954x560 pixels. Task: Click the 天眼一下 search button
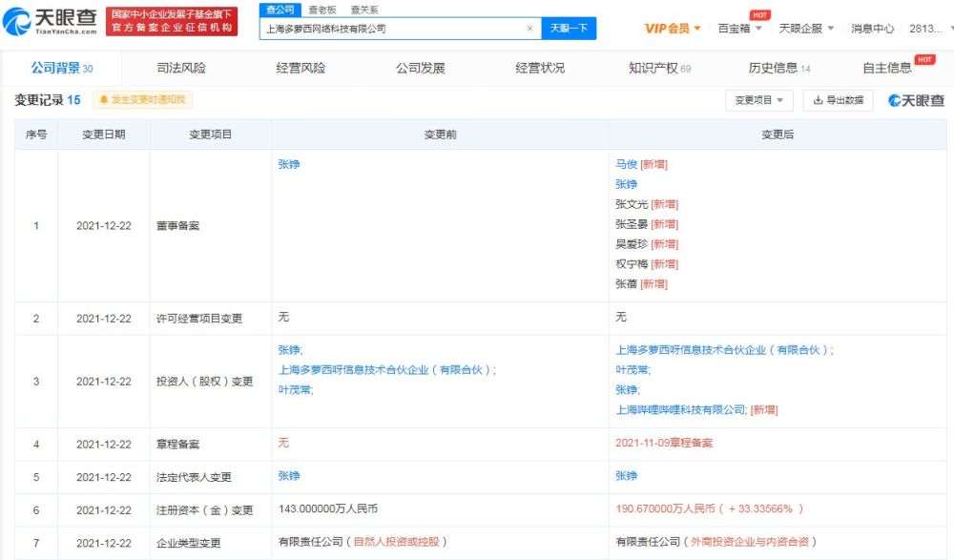569,28
